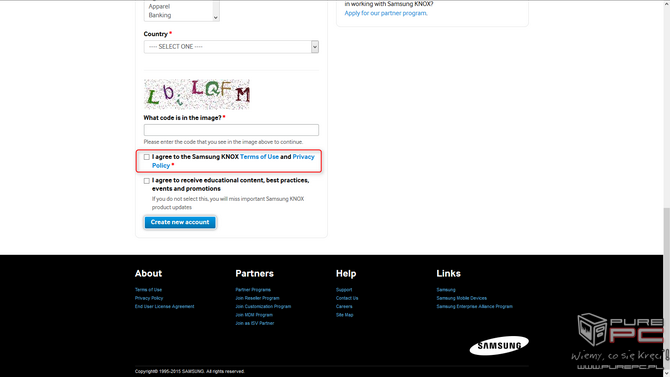Check agree to Terms of Use checkbox
670x377 pixels.
tap(147, 157)
